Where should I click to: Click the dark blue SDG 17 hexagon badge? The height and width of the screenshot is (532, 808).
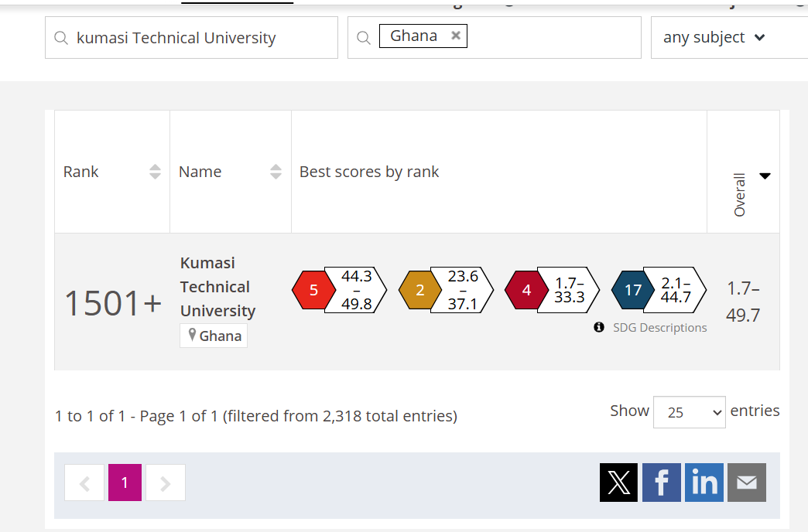pyautogui.click(x=633, y=290)
